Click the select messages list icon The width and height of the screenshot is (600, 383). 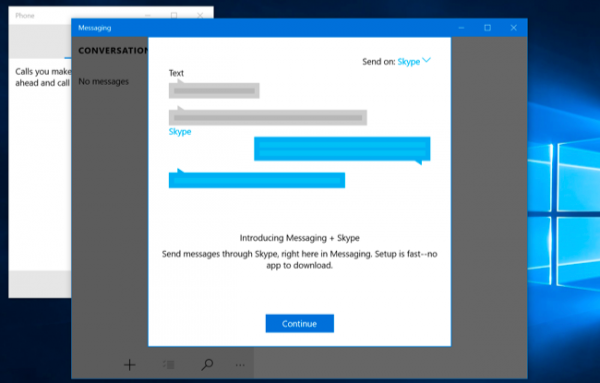(168, 365)
